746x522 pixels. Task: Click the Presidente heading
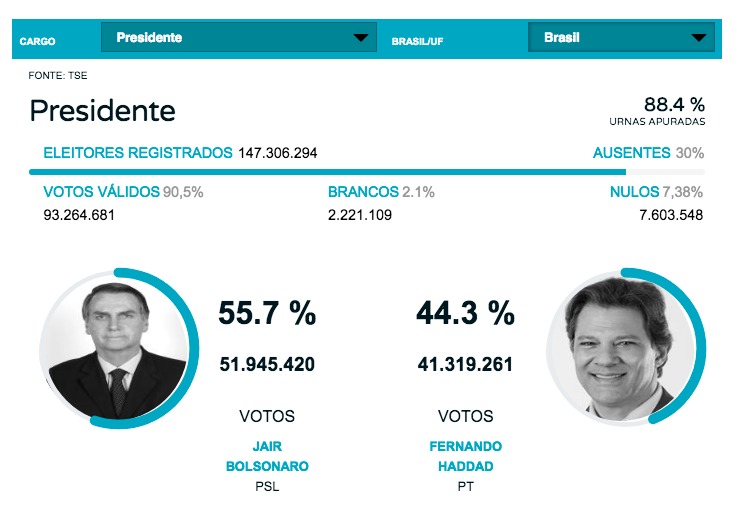click(x=102, y=111)
